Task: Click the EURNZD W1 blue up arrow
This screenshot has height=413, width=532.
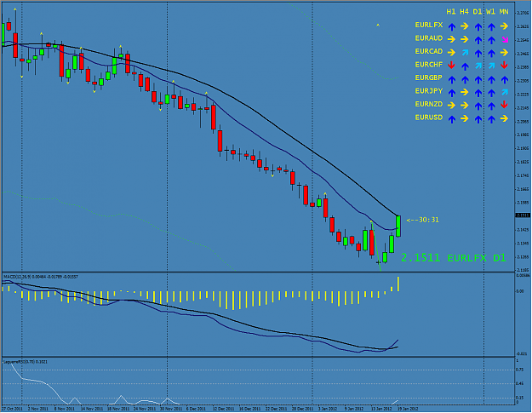Action: tap(491, 106)
